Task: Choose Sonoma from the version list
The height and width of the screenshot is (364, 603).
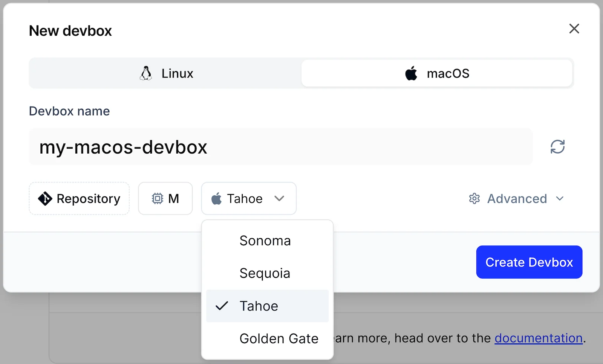Action: click(267, 241)
